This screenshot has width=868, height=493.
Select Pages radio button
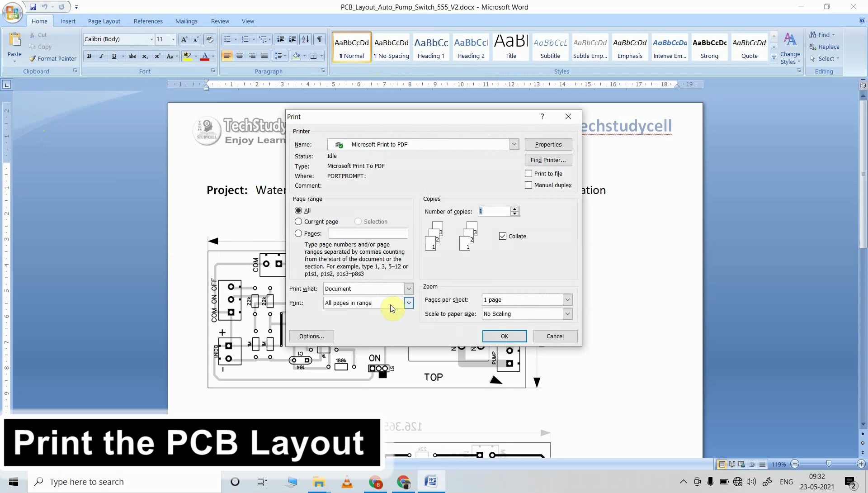tap(298, 233)
